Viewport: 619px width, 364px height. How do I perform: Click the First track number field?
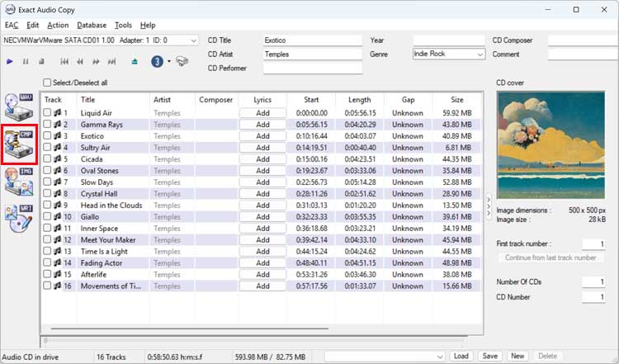(x=593, y=244)
